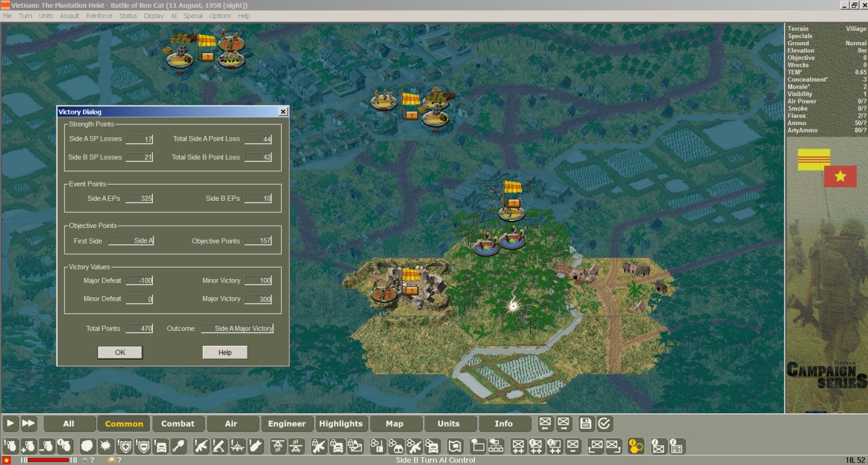Image resolution: width=868 pixels, height=465 pixels.
Task: Switch to the Air toolbar tab
Action: [231, 424]
